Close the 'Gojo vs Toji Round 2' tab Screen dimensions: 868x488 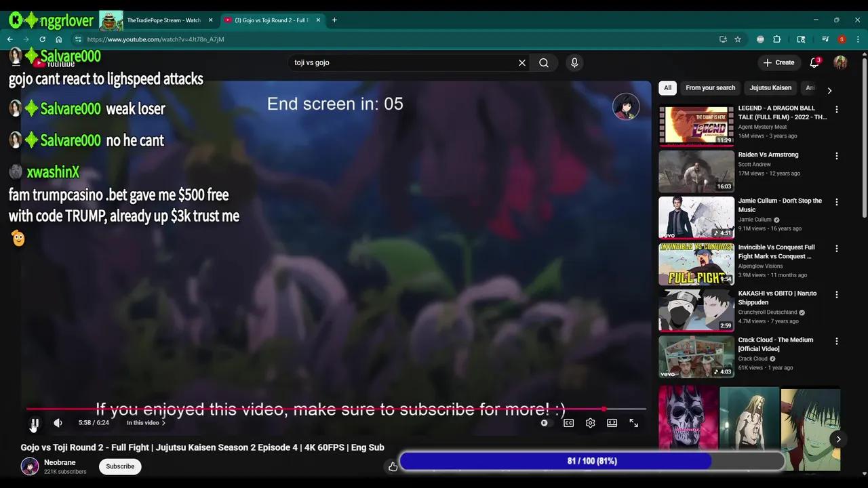click(x=318, y=20)
